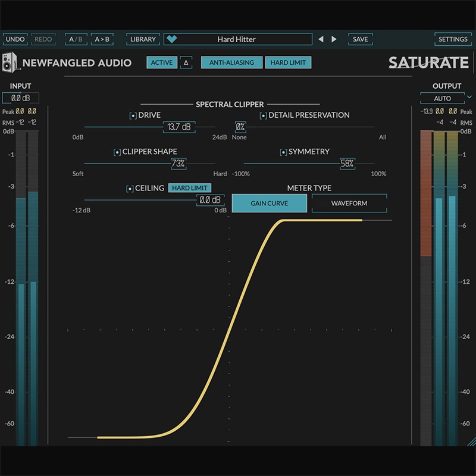This screenshot has width=476, height=476.
Task: Click the REDO button
Action: coord(43,39)
